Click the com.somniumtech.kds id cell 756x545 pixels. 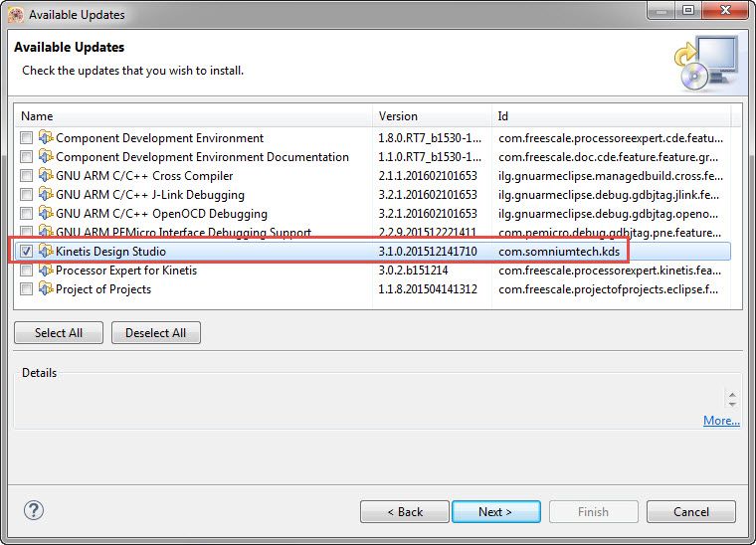pos(559,252)
